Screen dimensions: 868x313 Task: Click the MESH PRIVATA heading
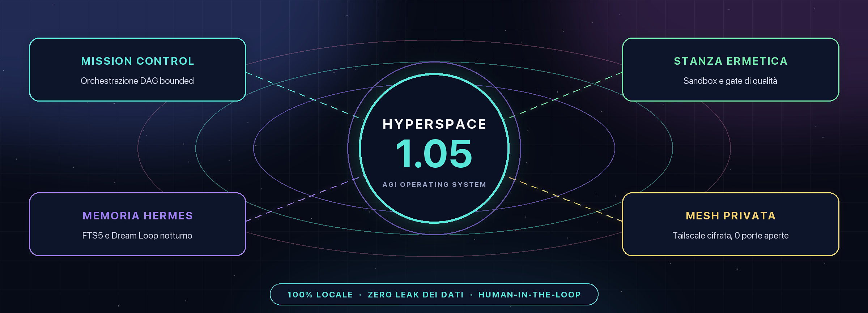731,216
